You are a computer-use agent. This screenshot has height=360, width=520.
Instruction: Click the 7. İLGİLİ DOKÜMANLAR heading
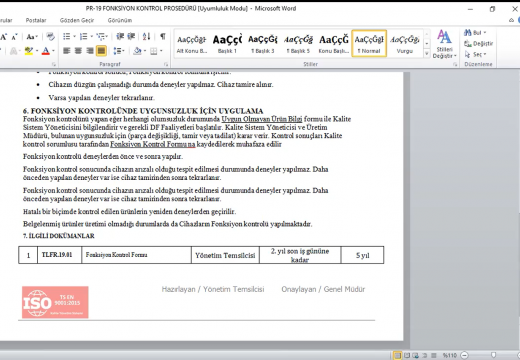click(x=59, y=236)
